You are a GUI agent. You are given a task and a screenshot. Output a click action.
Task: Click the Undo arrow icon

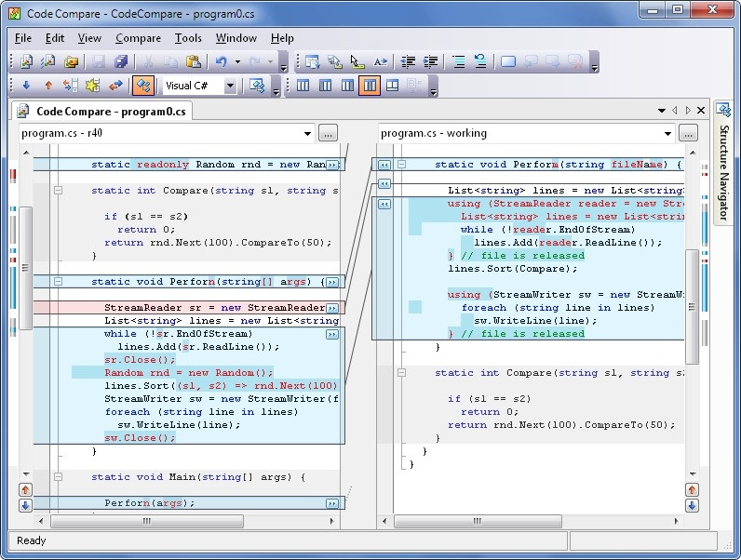pos(222,61)
